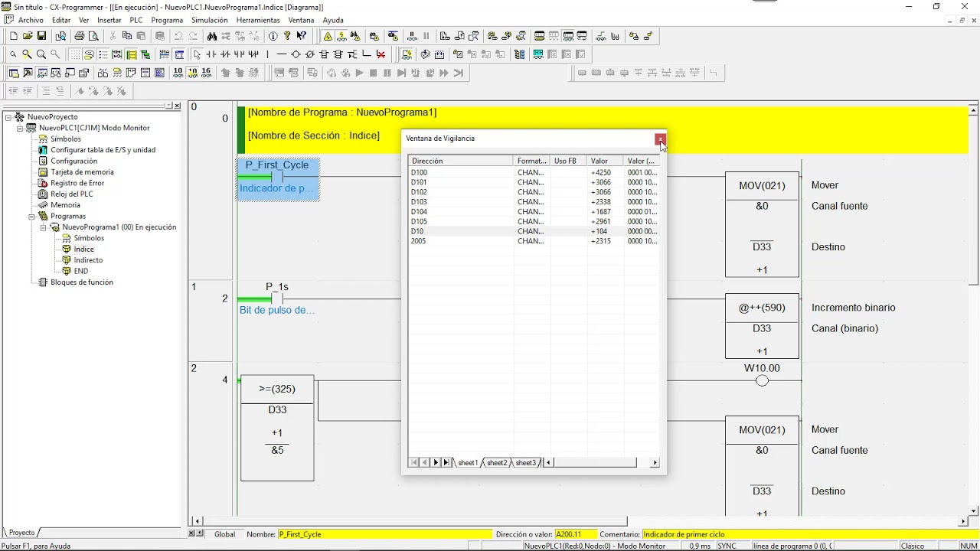Select the D100 row in Watch window
The width and height of the screenshot is (980, 551).
point(534,173)
